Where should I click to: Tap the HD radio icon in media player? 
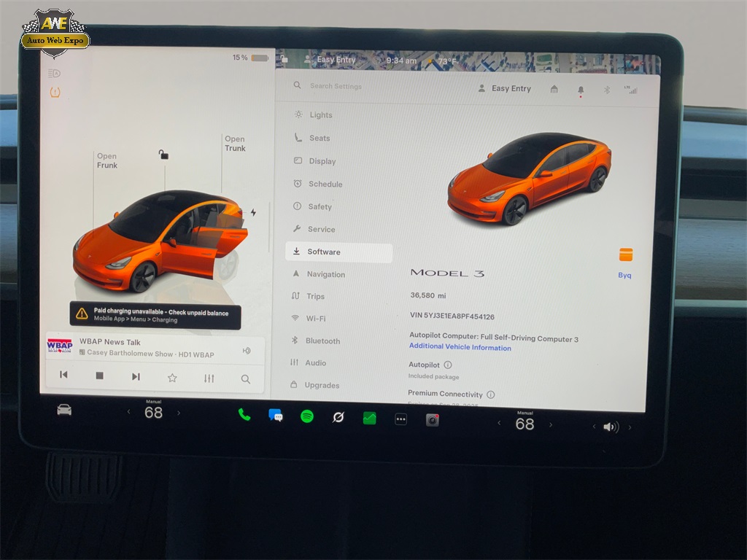pos(247,351)
